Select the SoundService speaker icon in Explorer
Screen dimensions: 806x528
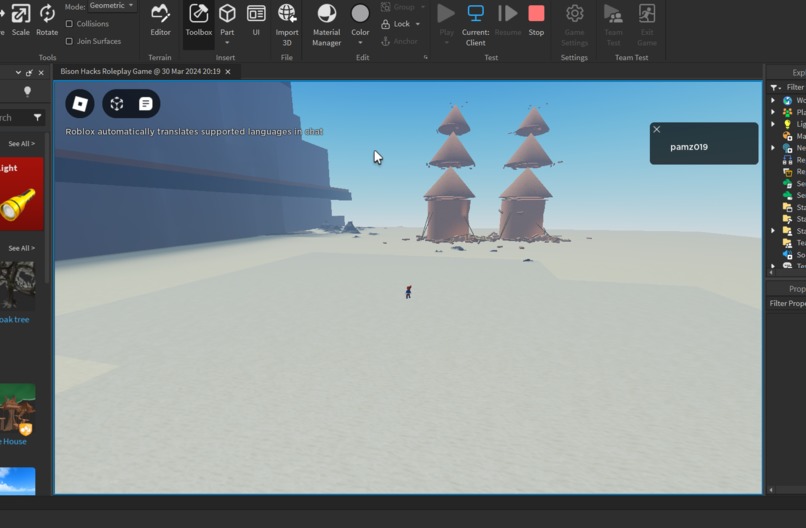[787, 254]
